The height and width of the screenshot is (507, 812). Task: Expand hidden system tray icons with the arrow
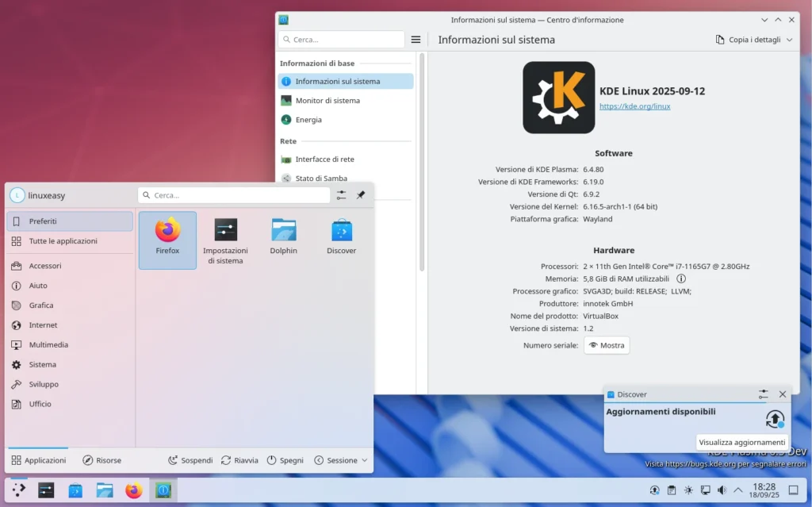(738, 490)
